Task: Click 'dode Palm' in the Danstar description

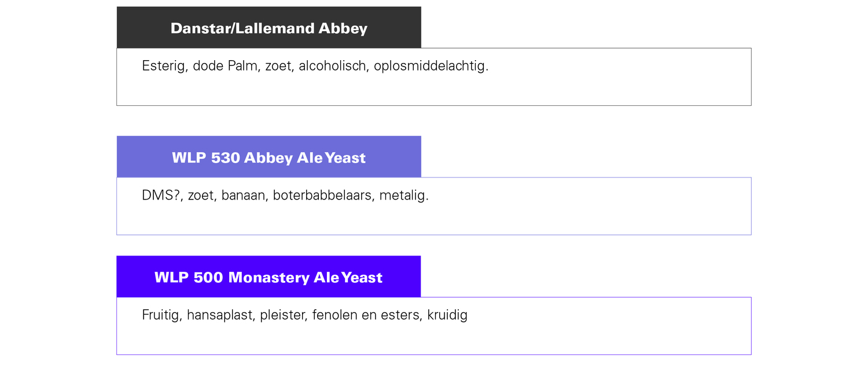Action: 226,66
